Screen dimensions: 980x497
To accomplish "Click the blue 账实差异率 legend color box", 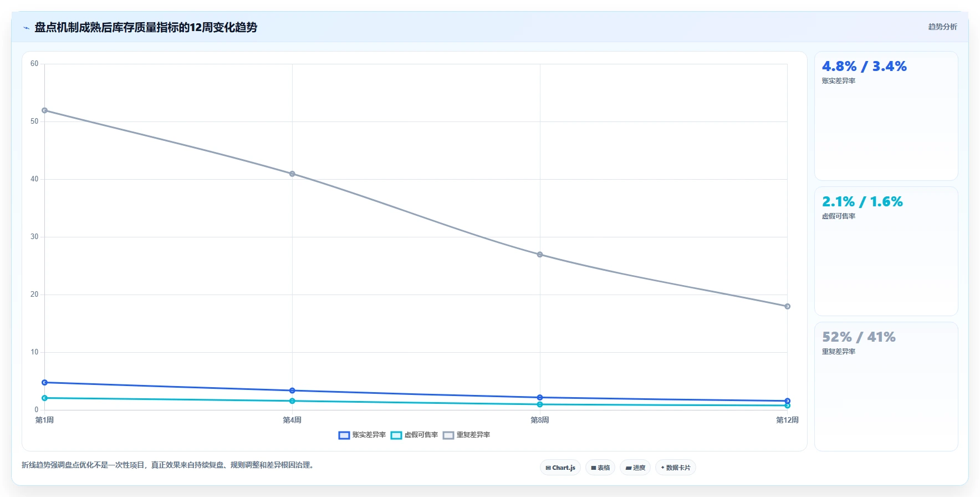I will [344, 435].
